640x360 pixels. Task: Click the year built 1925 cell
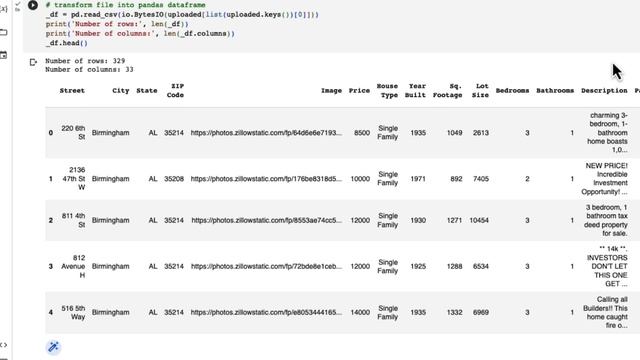click(x=418, y=266)
